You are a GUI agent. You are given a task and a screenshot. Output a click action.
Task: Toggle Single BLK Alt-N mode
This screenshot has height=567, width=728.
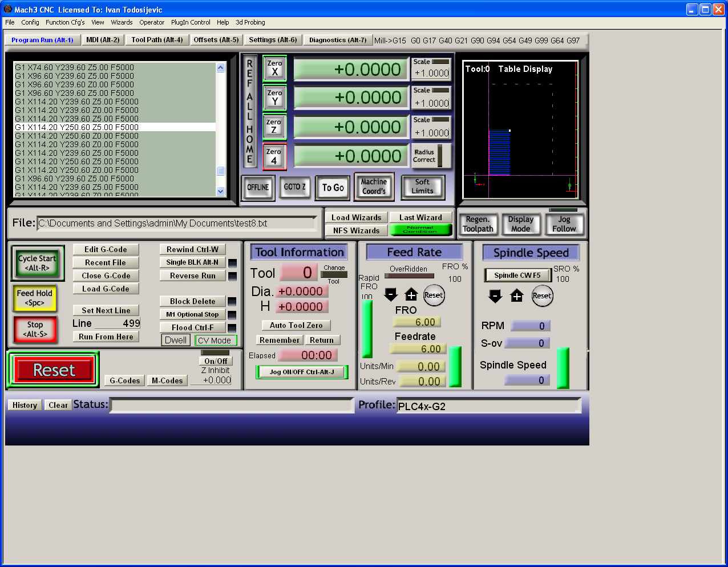[192, 262]
